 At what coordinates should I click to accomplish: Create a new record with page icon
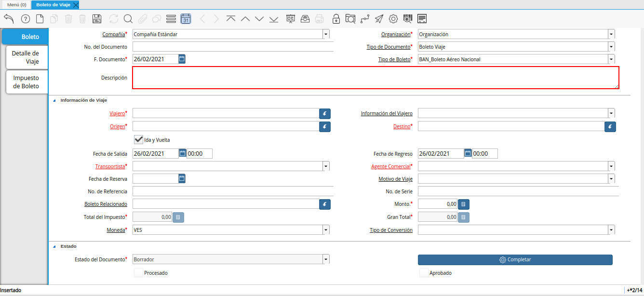pos(40,19)
